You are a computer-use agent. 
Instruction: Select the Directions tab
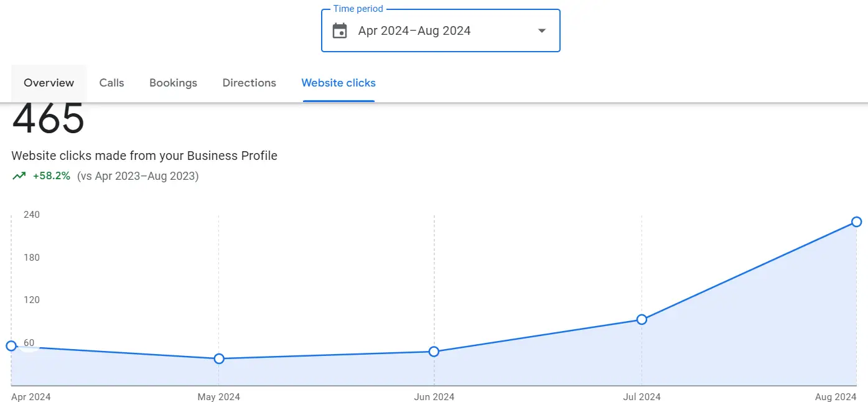249,82
